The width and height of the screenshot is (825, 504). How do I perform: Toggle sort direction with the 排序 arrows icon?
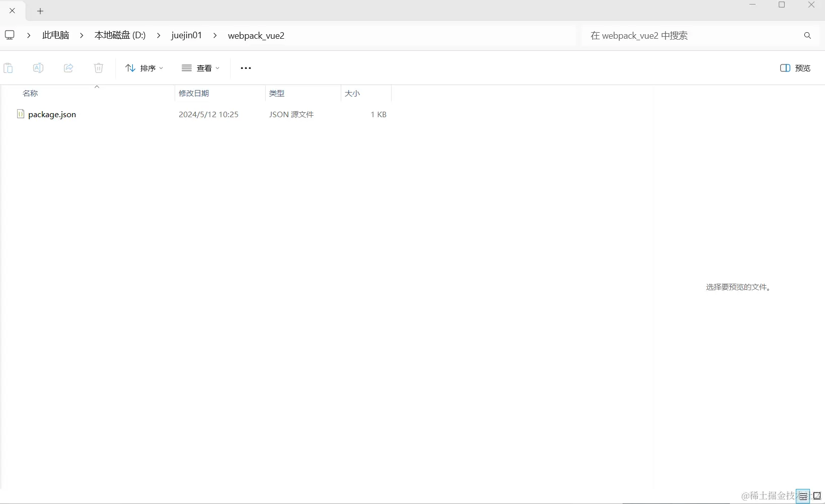(130, 68)
